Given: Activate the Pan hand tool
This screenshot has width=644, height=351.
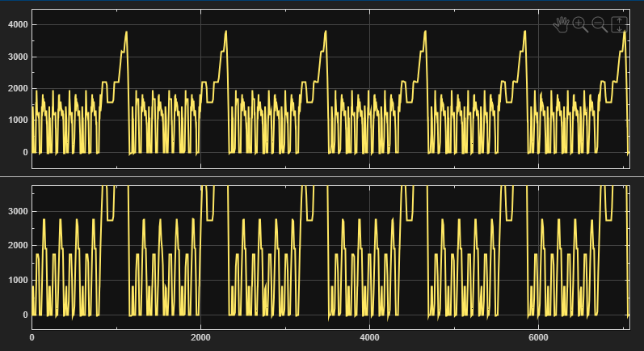Looking at the screenshot, I should (x=561, y=24).
